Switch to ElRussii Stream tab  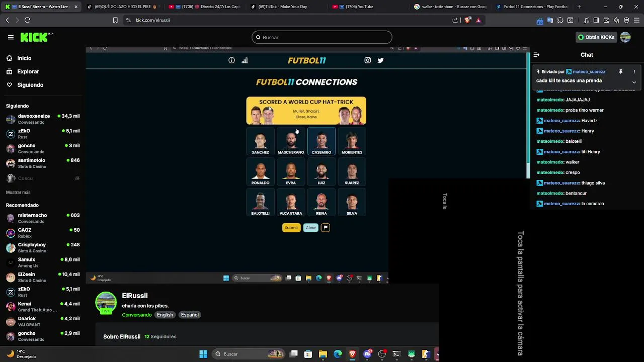point(40,7)
